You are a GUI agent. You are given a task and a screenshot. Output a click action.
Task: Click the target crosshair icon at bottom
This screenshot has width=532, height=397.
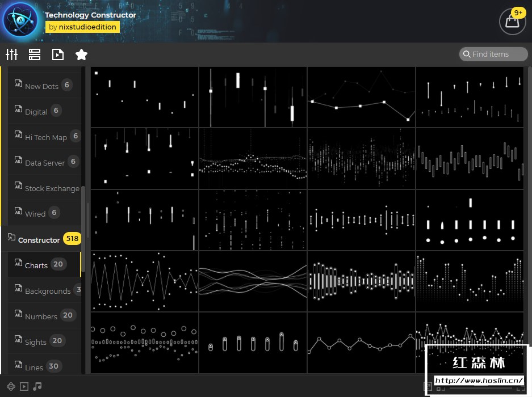[11, 386]
